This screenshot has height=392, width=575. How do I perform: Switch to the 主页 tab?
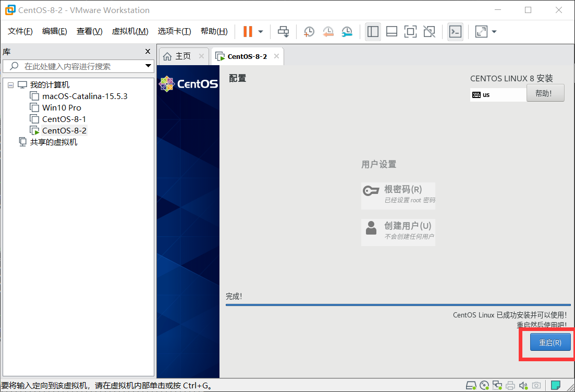(x=178, y=56)
